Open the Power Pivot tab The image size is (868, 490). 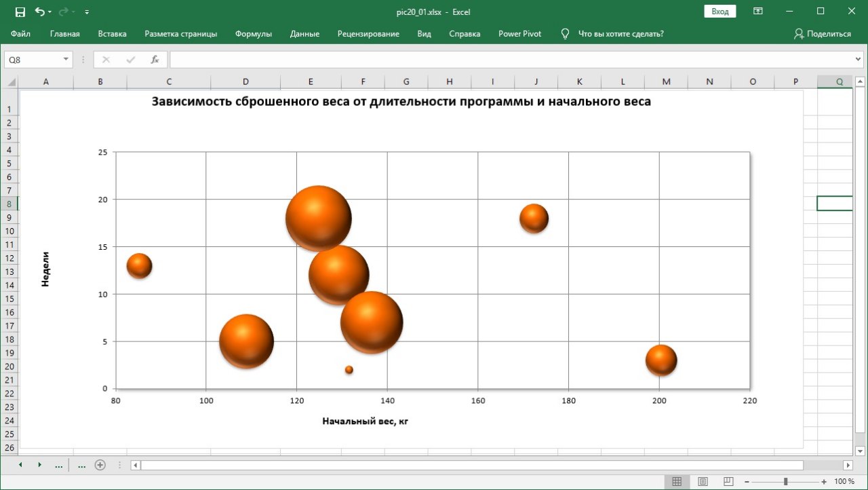(520, 34)
